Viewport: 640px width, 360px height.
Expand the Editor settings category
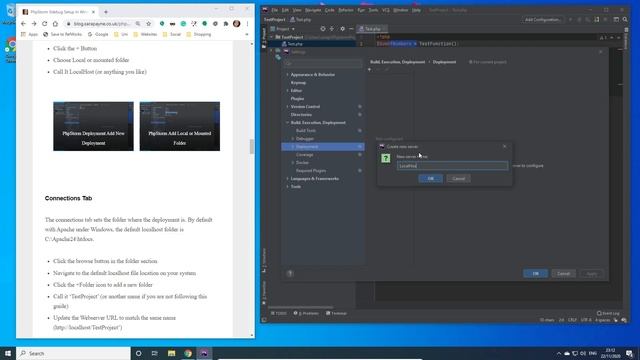click(x=287, y=91)
